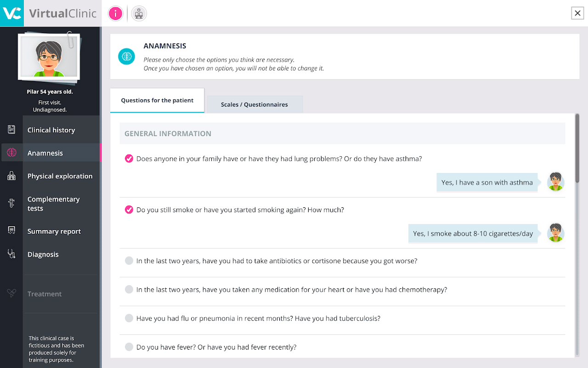Viewport: 588px width, 368px height.
Task: Open Questions for the patient tab
Action: coord(157,100)
